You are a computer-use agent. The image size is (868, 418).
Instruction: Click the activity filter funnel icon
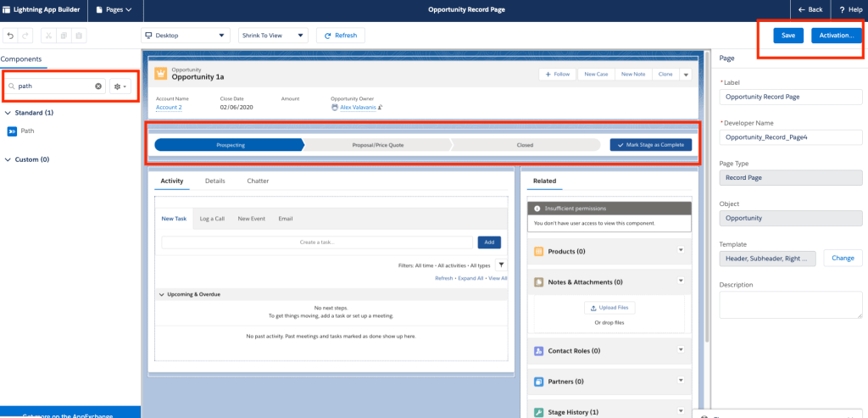tap(501, 265)
